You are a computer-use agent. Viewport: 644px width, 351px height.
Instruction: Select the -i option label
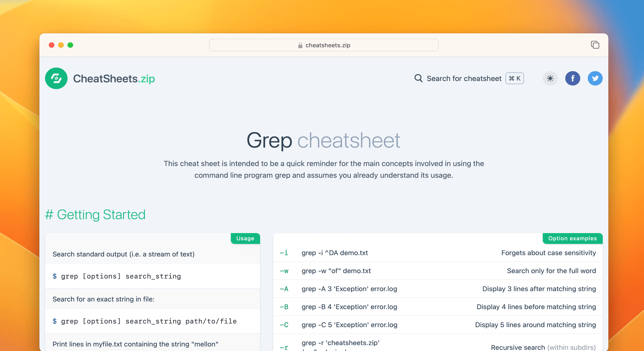point(284,253)
